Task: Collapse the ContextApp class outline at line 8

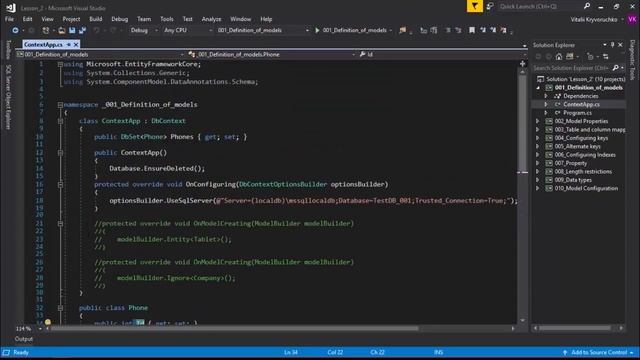Action: click(60, 121)
